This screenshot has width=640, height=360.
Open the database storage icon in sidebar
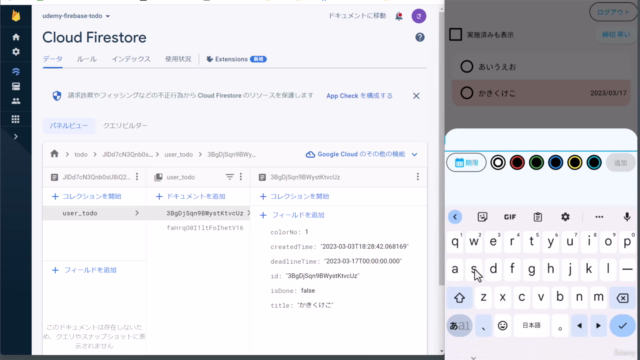coord(16,86)
